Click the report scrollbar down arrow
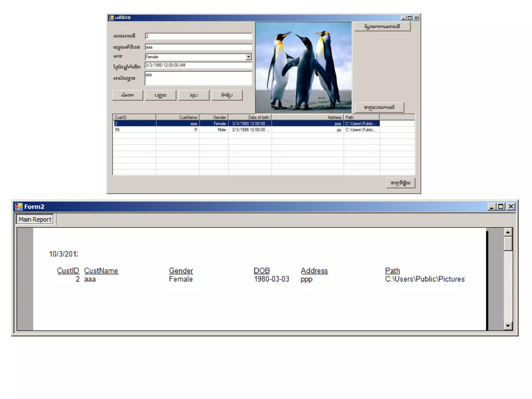This screenshot has height=399, width=532. (508, 326)
